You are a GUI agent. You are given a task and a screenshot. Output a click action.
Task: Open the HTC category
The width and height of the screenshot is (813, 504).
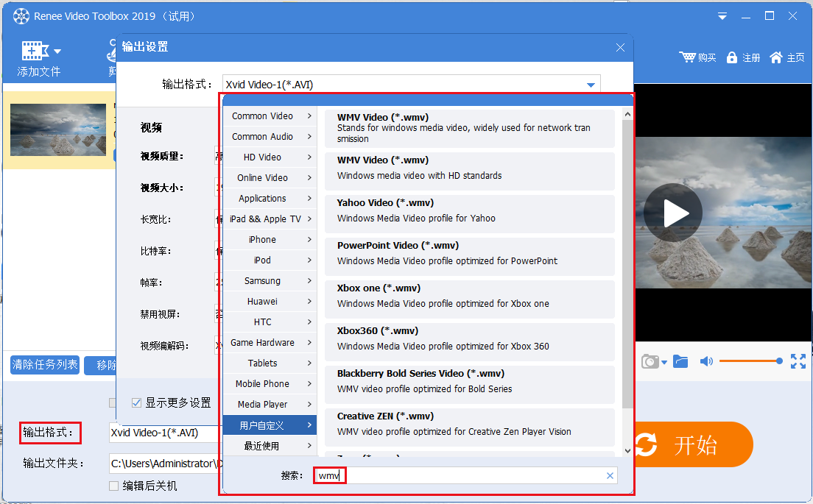click(269, 322)
